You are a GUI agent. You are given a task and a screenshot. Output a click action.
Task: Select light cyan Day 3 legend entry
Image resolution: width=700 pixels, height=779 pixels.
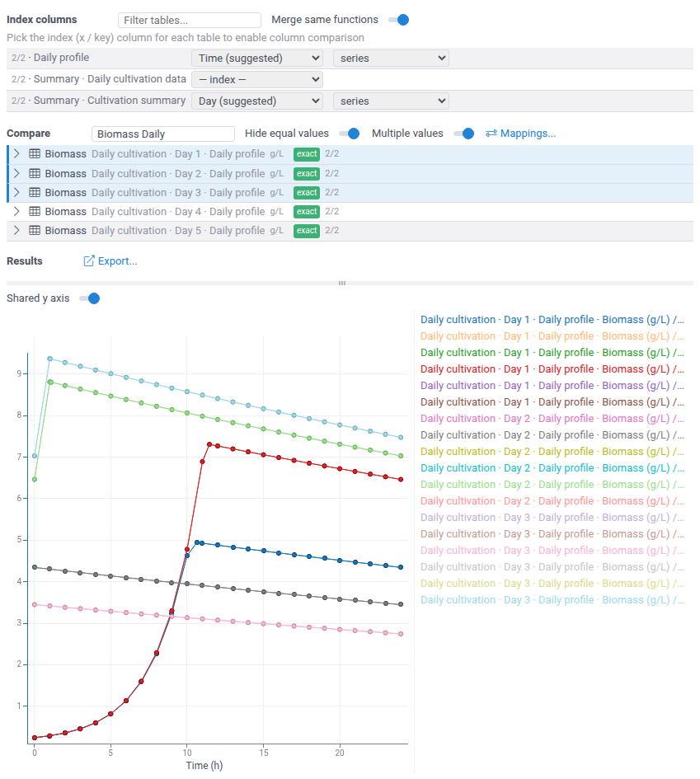coord(552,599)
